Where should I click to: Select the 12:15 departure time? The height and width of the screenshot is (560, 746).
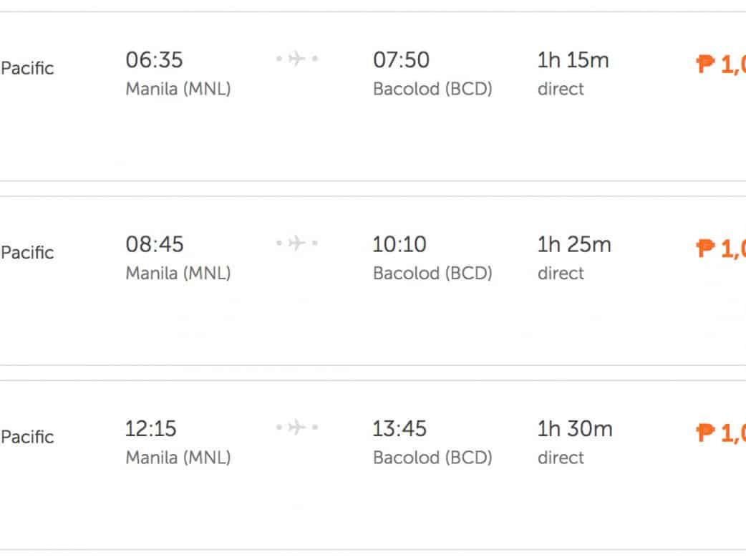(151, 429)
